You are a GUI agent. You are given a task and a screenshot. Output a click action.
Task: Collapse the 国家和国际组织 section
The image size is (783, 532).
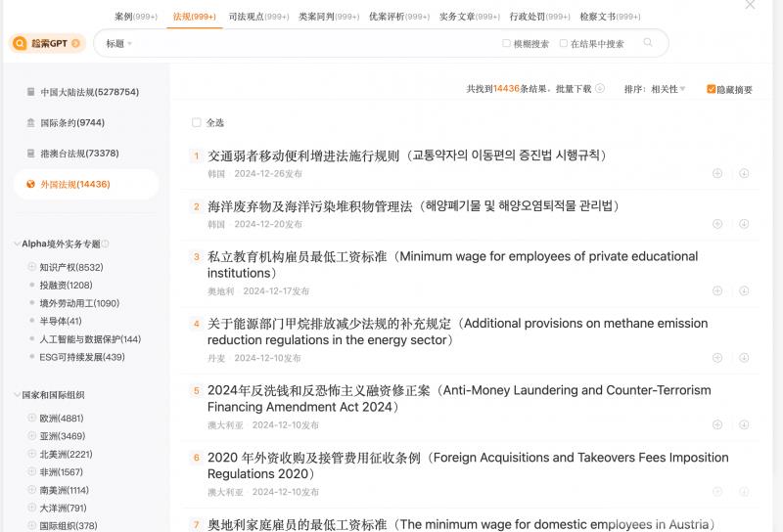click(x=17, y=395)
